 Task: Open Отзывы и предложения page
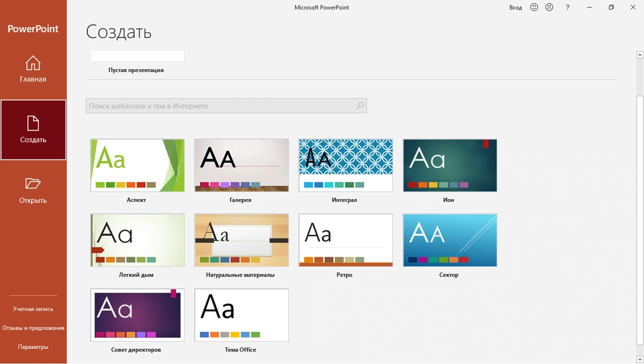[x=33, y=327]
